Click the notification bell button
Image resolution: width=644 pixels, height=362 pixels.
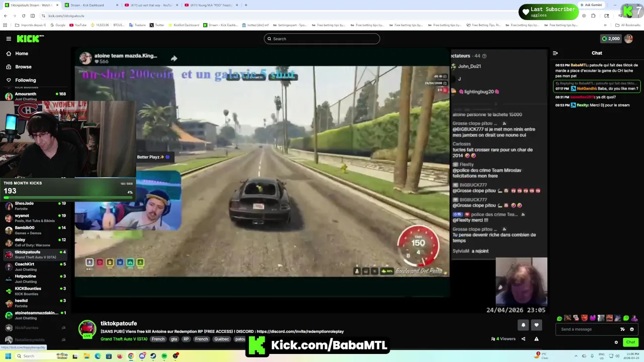pos(523,325)
